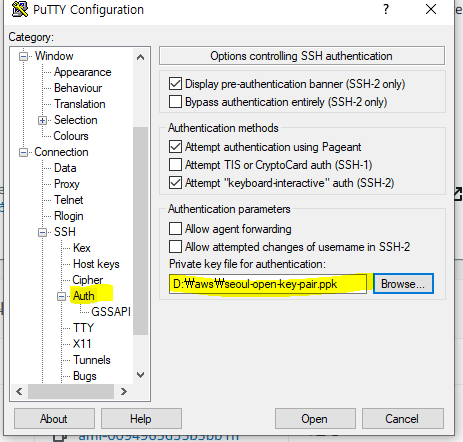Select Translation in the category tree
Viewport: 463px width, 442px height.
coord(80,104)
